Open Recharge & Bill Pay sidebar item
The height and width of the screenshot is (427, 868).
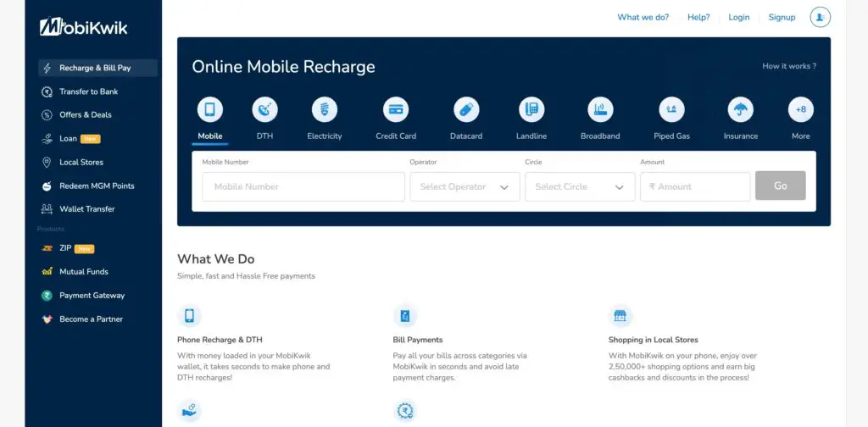(98, 68)
